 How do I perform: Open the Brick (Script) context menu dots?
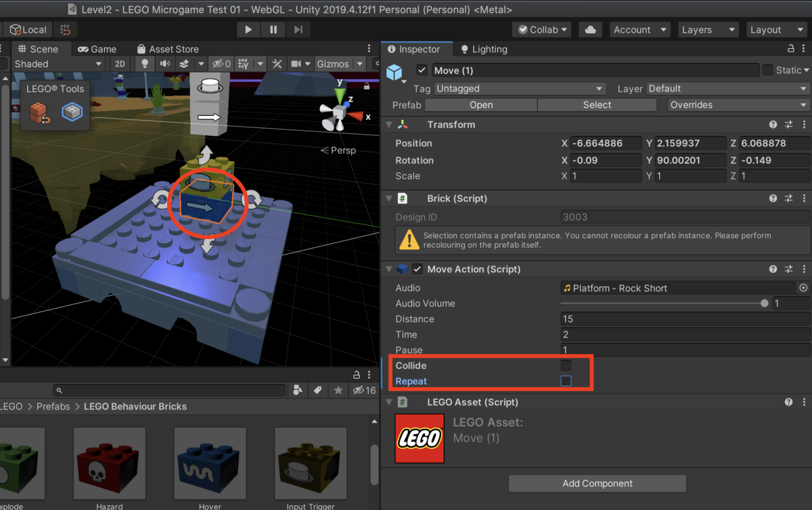[804, 198]
